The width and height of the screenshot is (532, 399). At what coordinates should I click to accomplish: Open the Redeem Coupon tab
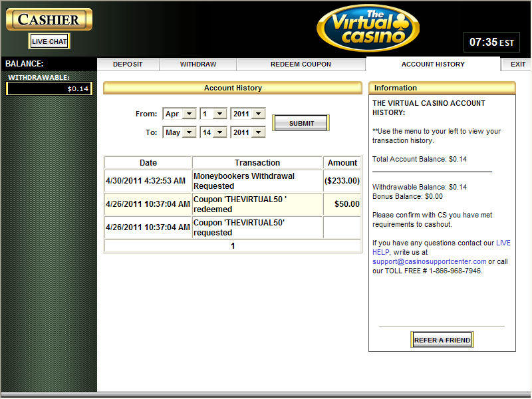pyautogui.click(x=301, y=64)
